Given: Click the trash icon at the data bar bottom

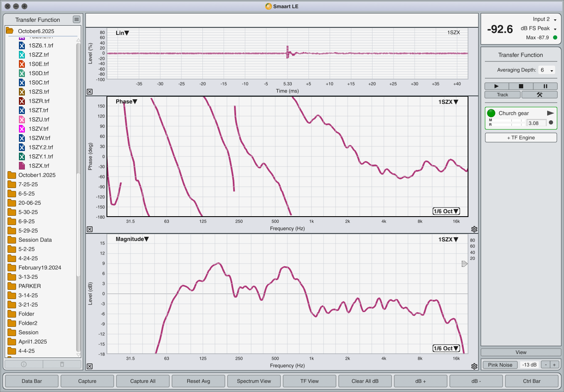Looking at the screenshot, I should [61, 364].
